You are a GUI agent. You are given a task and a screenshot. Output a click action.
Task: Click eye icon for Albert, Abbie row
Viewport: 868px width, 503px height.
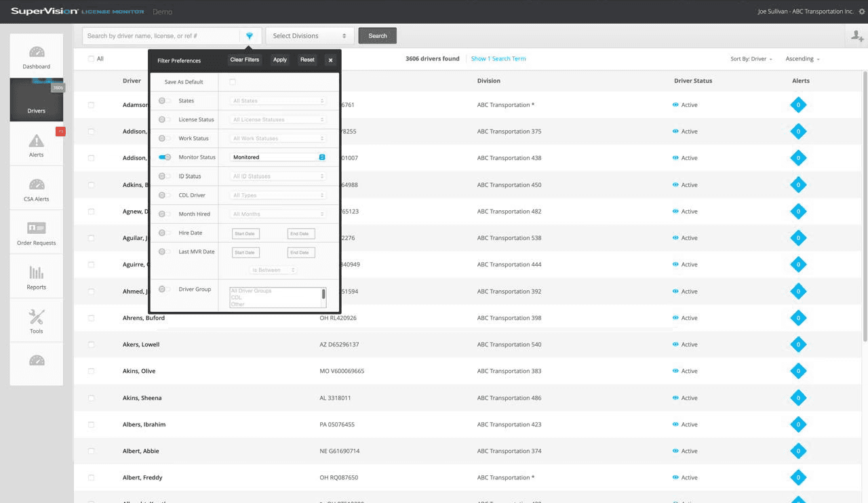[x=675, y=451]
